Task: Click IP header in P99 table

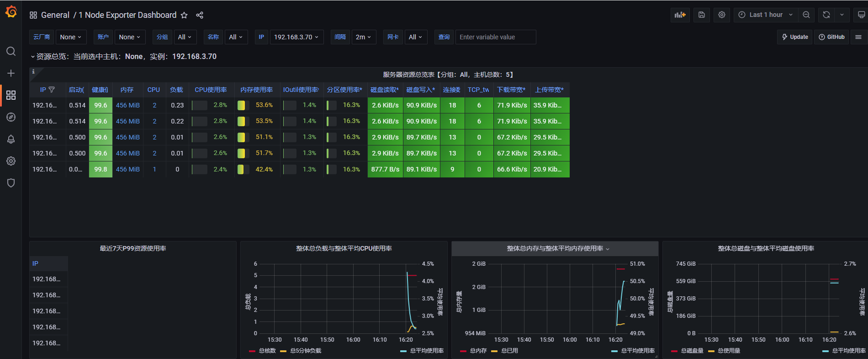Action: 35,263
